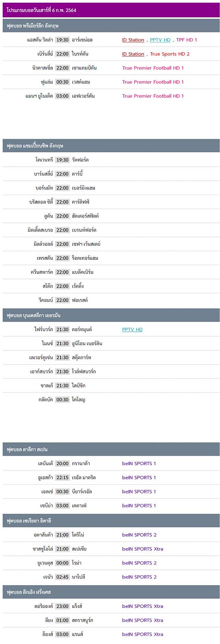Click True Premier Football HD 1 for ฟูแล่ม
This screenshot has height=644, width=220.
tap(153, 82)
